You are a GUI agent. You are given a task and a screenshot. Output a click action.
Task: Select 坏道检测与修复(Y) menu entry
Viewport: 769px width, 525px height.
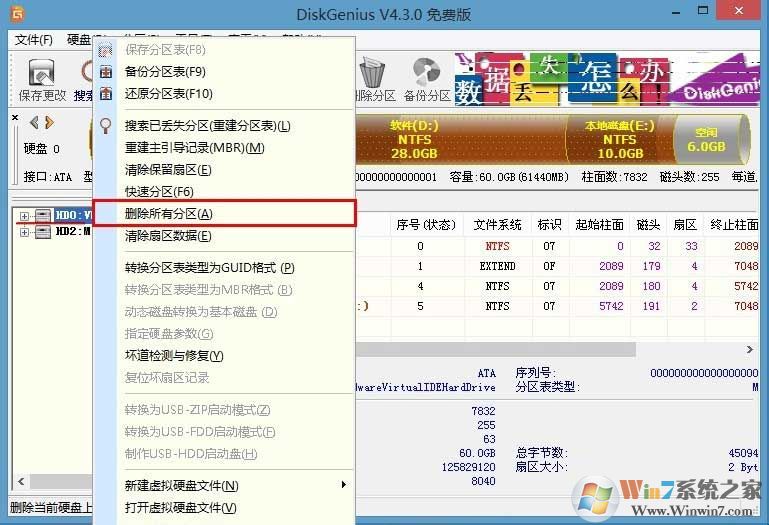click(x=174, y=356)
